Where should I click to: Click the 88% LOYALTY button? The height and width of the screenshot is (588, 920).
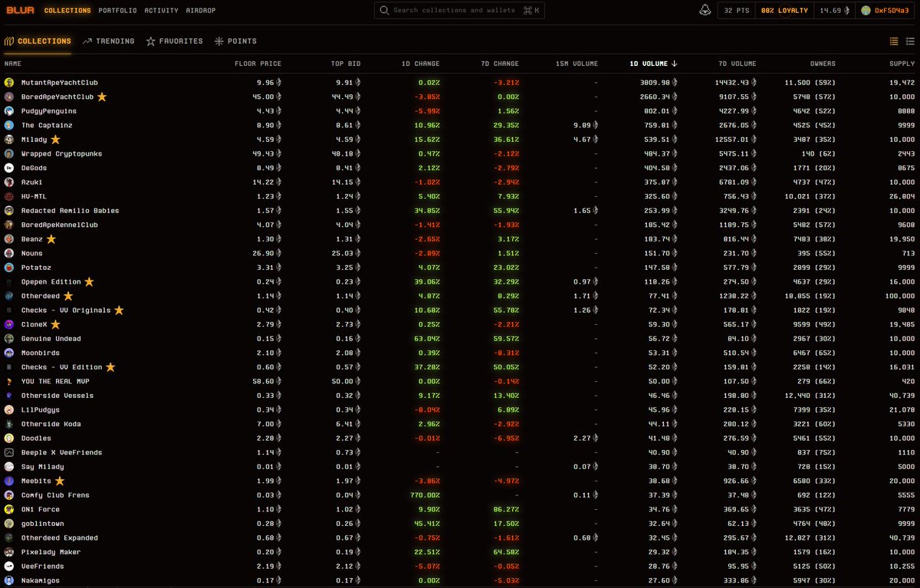(x=784, y=11)
